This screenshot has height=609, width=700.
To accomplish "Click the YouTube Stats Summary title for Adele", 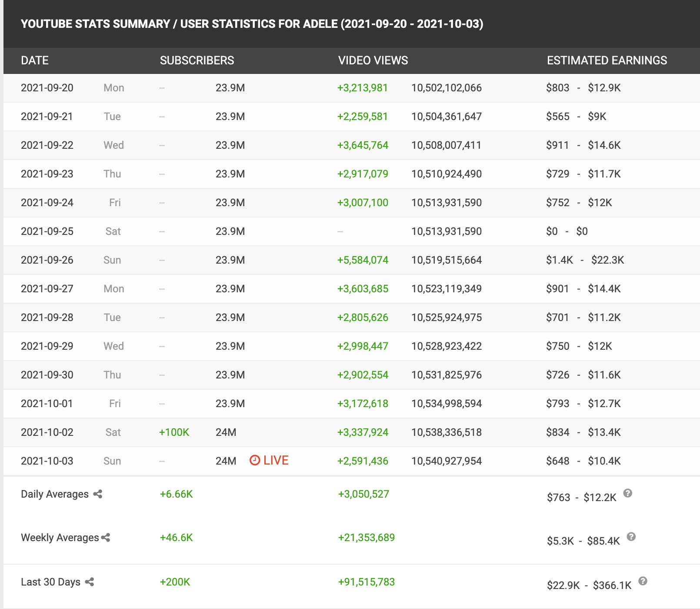I will coord(252,24).
